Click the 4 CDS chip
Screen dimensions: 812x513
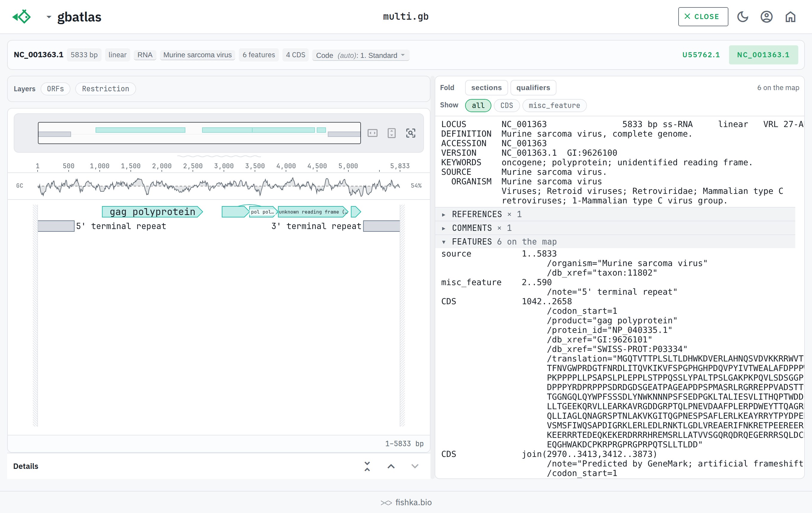(296, 55)
